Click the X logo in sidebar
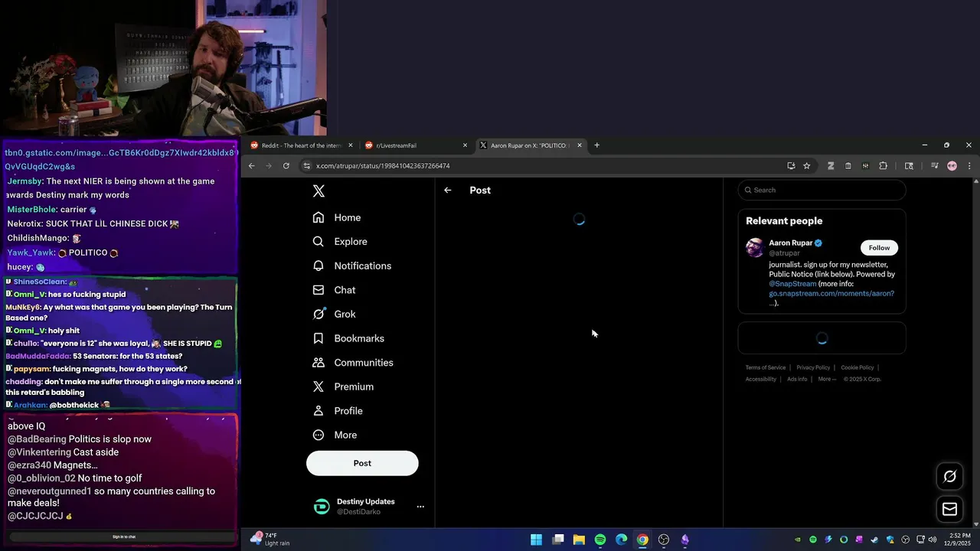 click(319, 191)
